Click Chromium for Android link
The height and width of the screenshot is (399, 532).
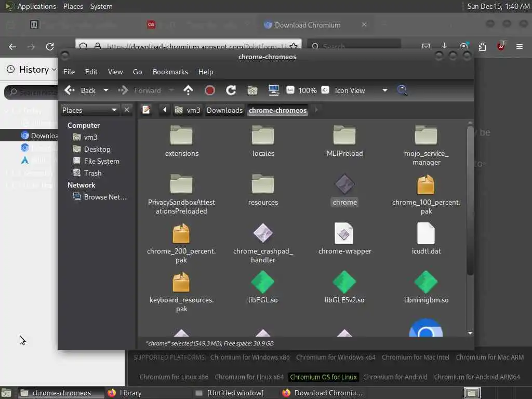(395, 377)
